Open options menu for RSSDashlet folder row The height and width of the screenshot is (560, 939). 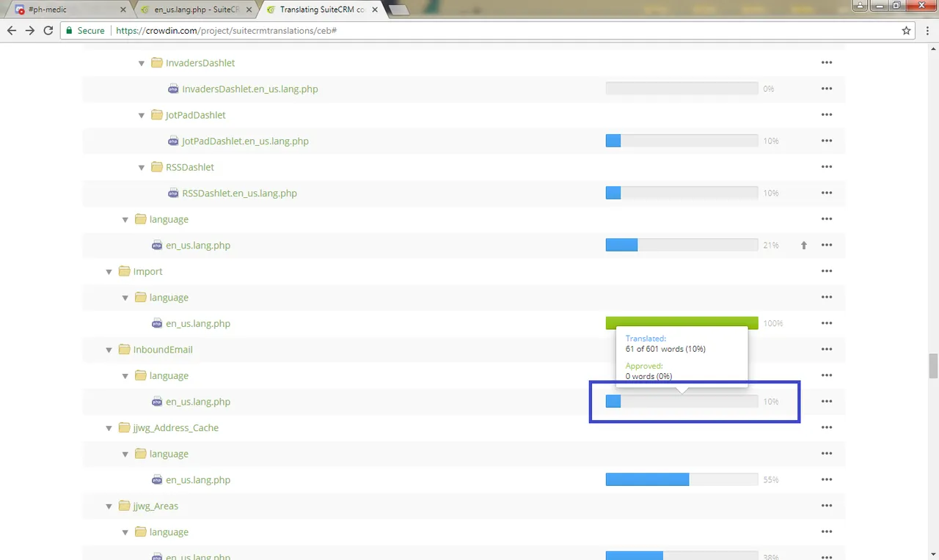click(827, 167)
